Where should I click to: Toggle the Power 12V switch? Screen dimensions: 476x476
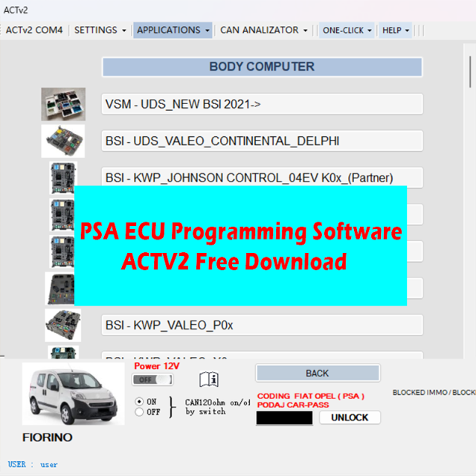pyautogui.click(x=152, y=380)
